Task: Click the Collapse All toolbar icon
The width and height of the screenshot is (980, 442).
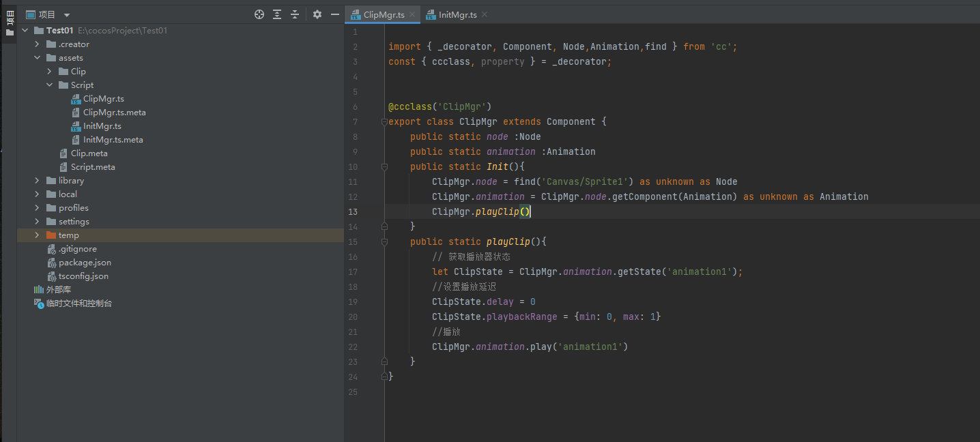Action: click(295, 14)
